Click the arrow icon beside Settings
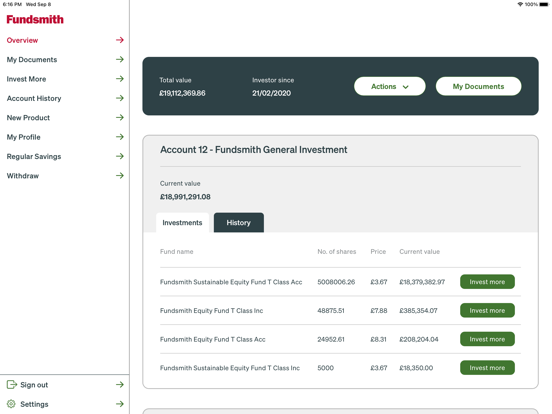Screen dimensions: 552x414 [x=120, y=404]
